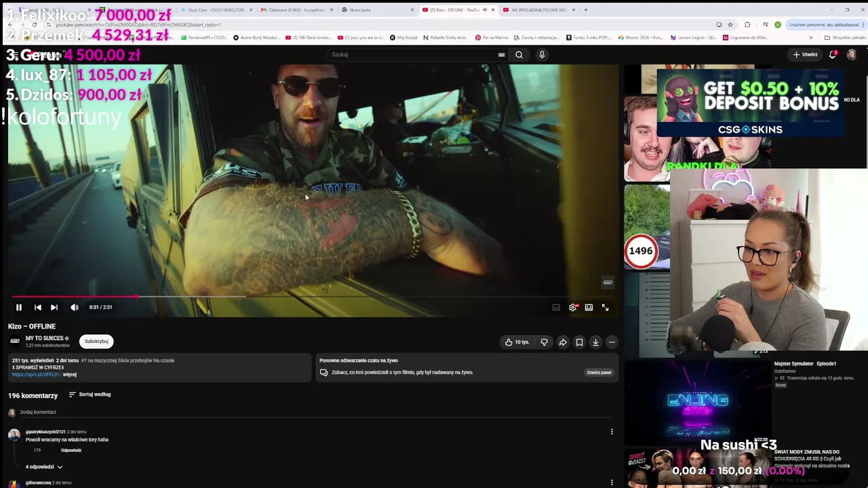The height and width of the screenshot is (488, 868).
Task: Open options menu for the @Kocureczeq comment
Action: point(612,483)
